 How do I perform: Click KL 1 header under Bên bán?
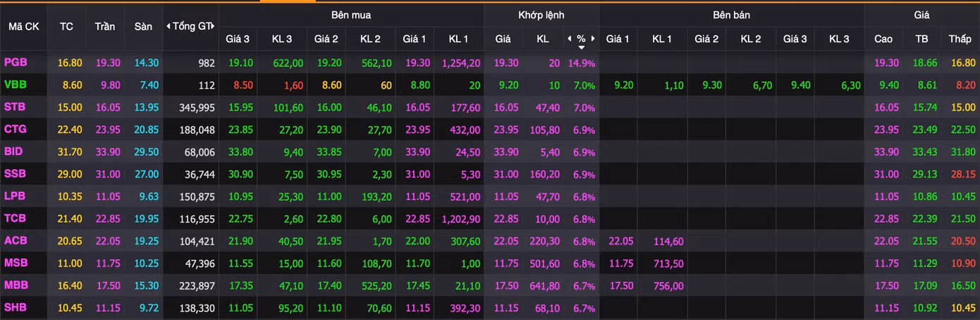pos(662,39)
